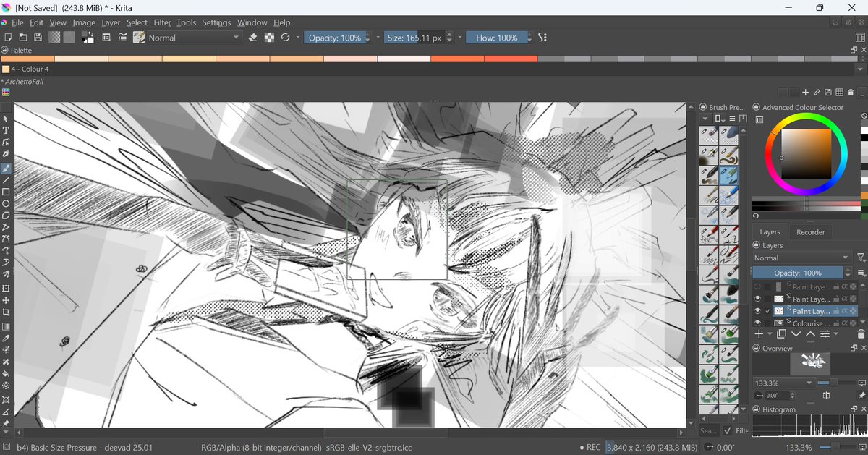Hide the second Paint Layer
868x455 pixels.
[x=758, y=299]
